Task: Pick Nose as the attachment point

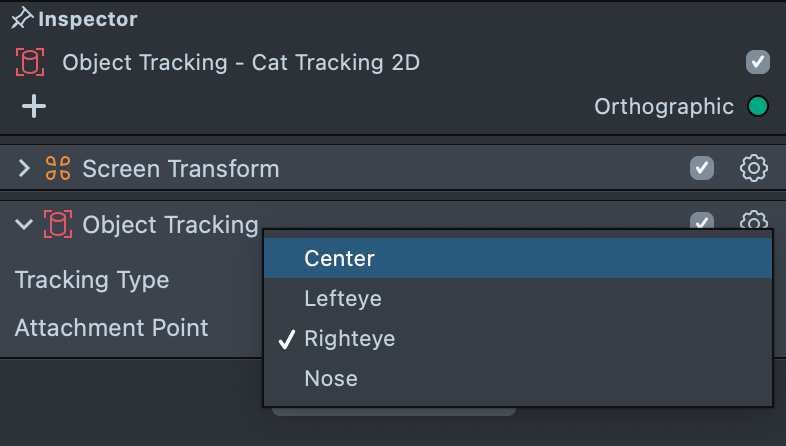Action: (331, 379)
